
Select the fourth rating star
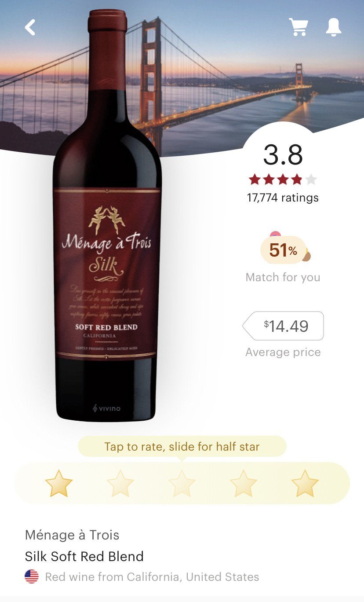pos(244,483)
